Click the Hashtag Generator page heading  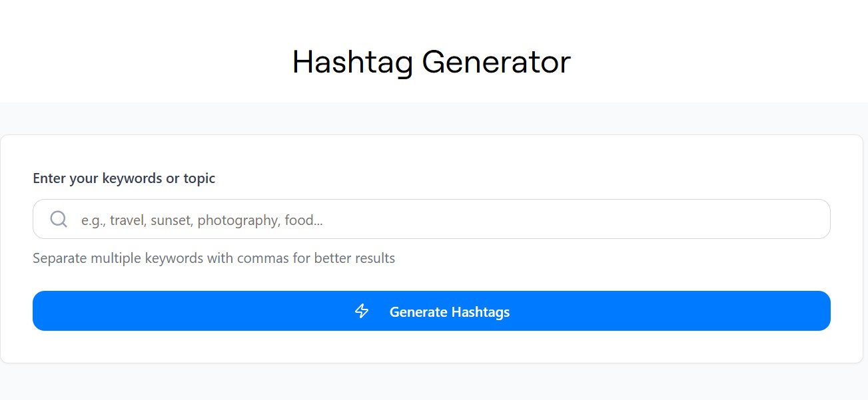(431, 62)
